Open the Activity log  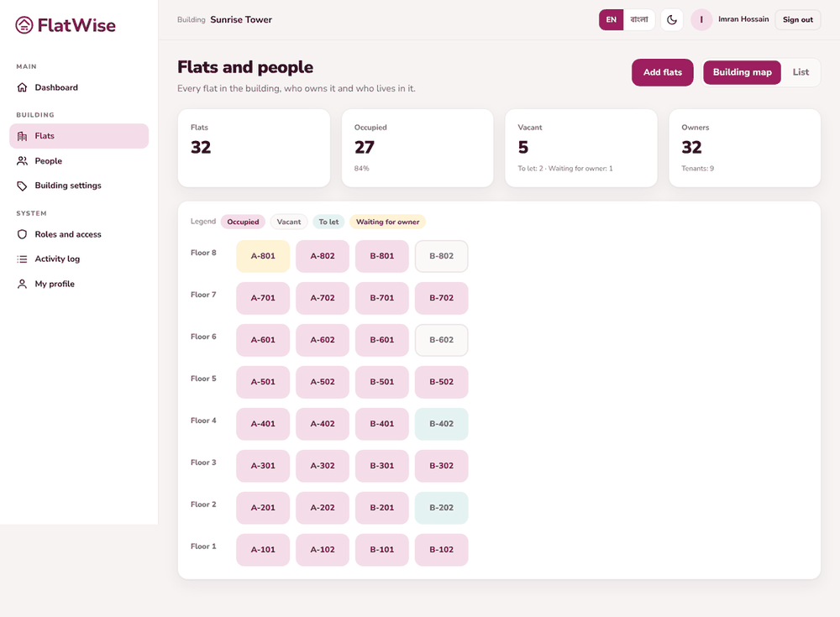tap(79, 259)
